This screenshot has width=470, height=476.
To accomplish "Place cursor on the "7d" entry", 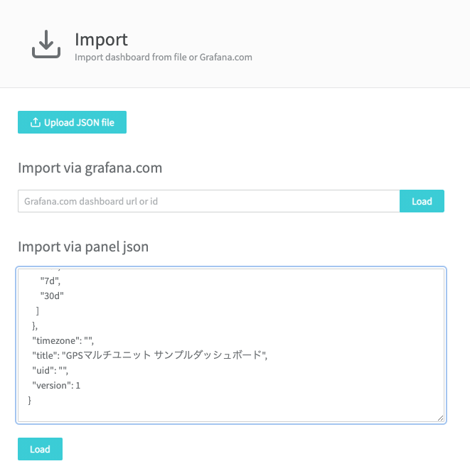I will (x=50, y=281).
